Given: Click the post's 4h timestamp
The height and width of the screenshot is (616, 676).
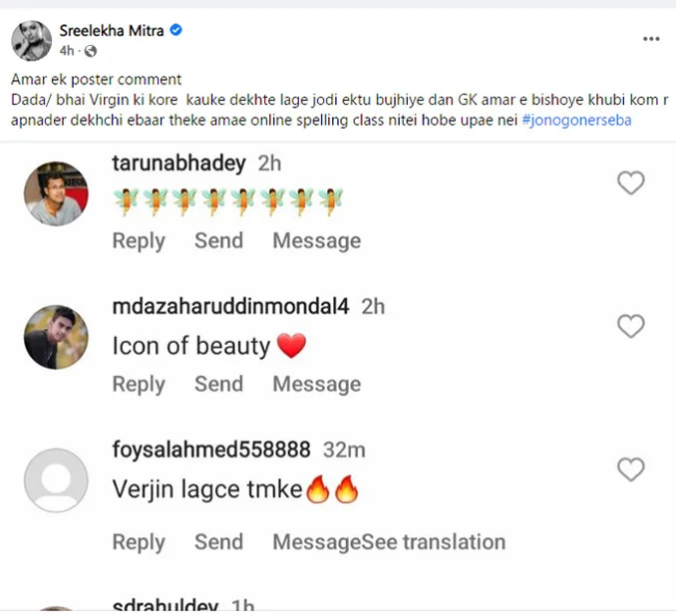Looking at the screenshot, I should [x=67, y=51].
